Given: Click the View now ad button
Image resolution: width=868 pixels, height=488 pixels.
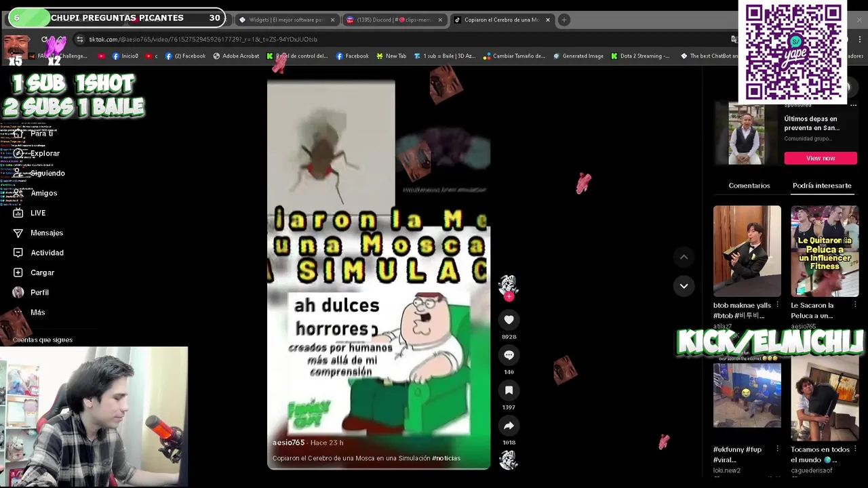Looking at the screenshot, I should [x=821, y=158].
